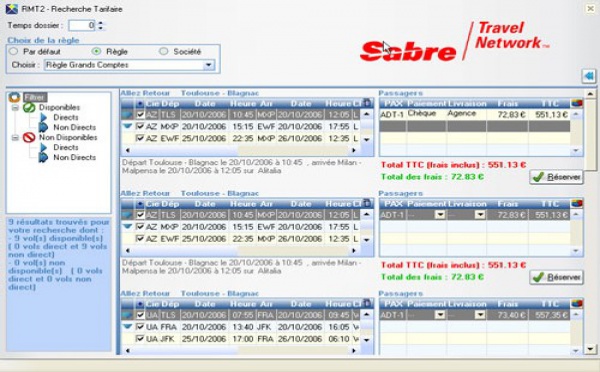Click the red Non Disponibles icon

tap(29, 137)
